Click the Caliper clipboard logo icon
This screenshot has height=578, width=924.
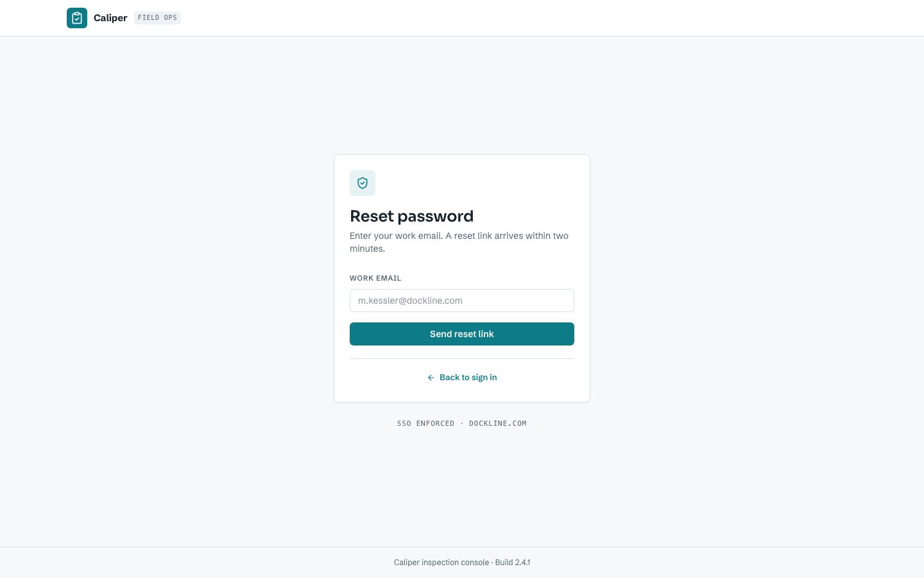coord(77,18)
